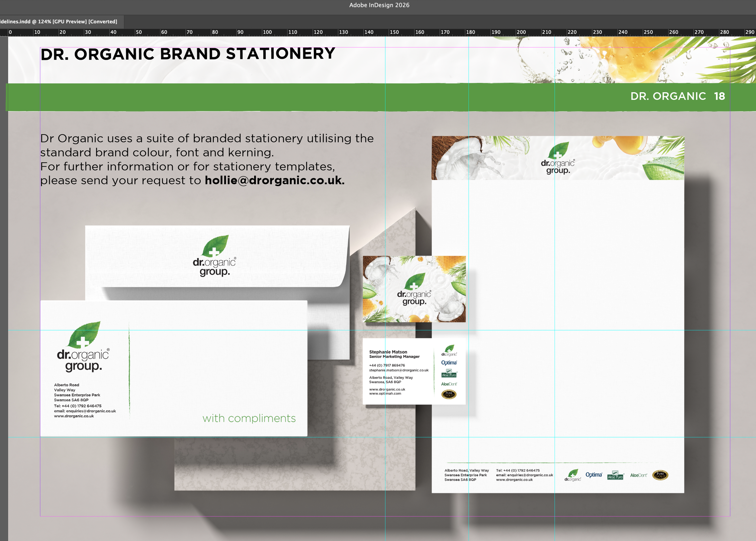Click "Swansea, SA6 8QP" on the business card
The image size is (756, 541).
385,382
